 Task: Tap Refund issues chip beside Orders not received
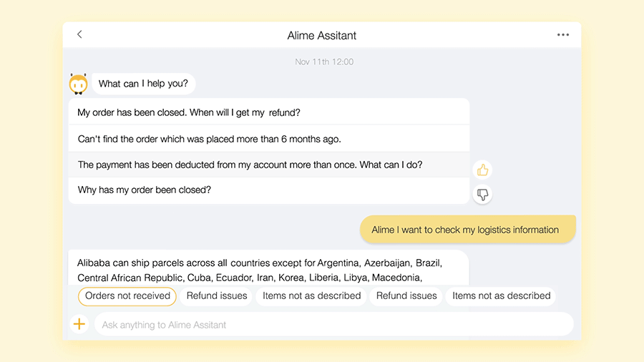tap(217, 295)
